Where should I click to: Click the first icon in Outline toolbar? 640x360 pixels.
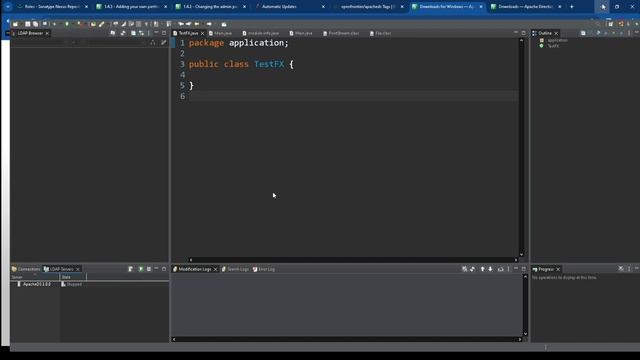[583, 33]
